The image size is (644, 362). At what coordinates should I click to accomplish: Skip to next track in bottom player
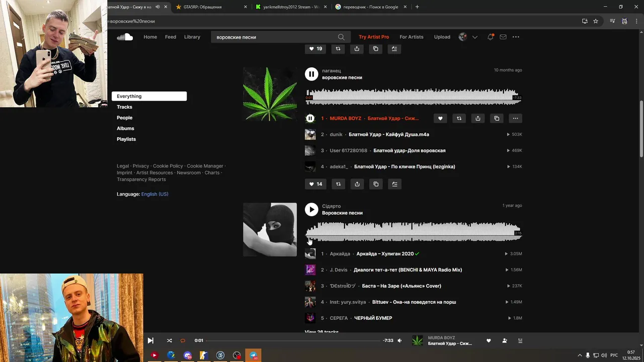point(150,340)
